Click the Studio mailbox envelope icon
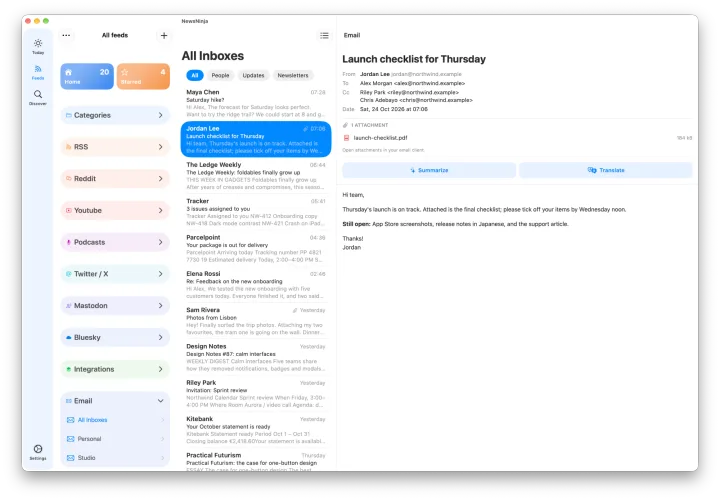 pyautogui.click(x=70, y=458)
